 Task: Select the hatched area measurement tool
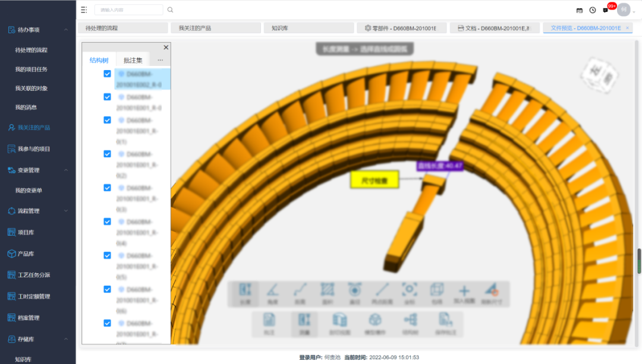pyautogui.click(x=327, y=294)
